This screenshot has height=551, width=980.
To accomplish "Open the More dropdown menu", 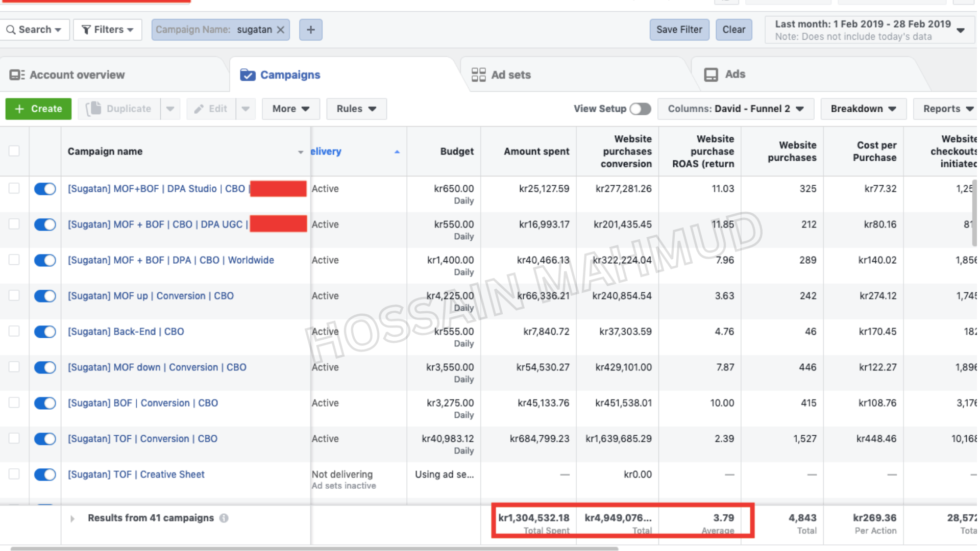I will click(291, 109).
